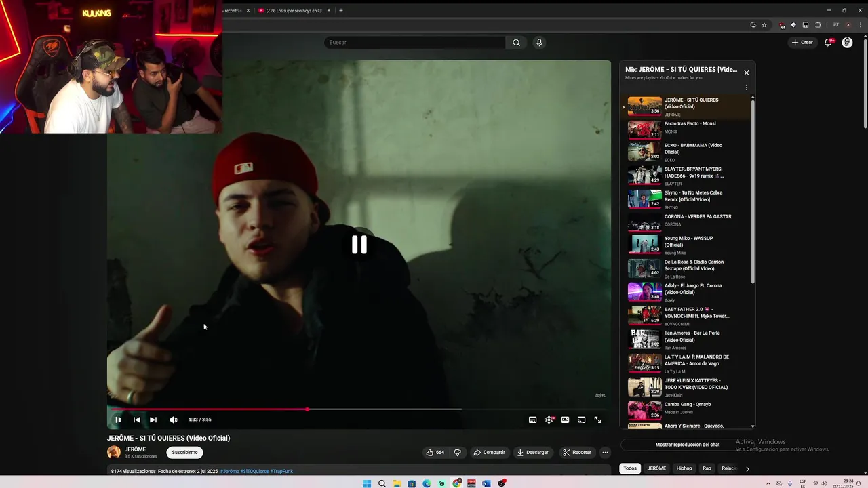Enter full screen mode
Viewport: 868px width, 488px height.
[597, 420]
